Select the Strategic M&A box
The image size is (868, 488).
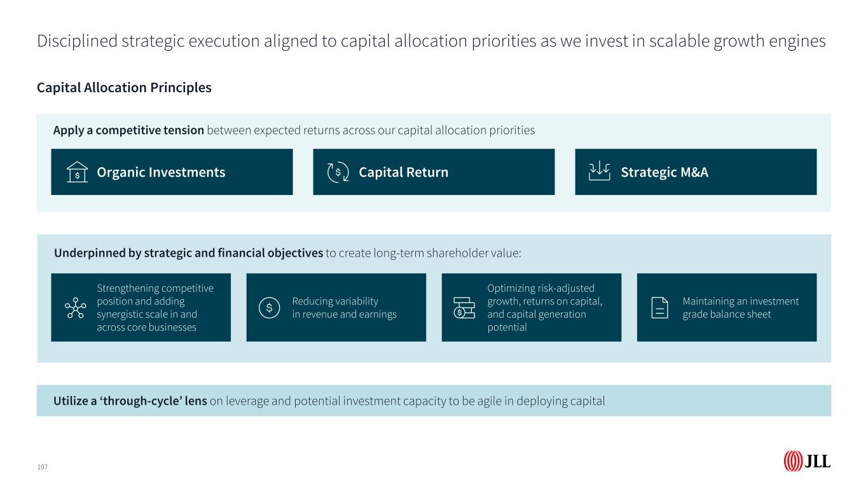[x=696, y=172]
